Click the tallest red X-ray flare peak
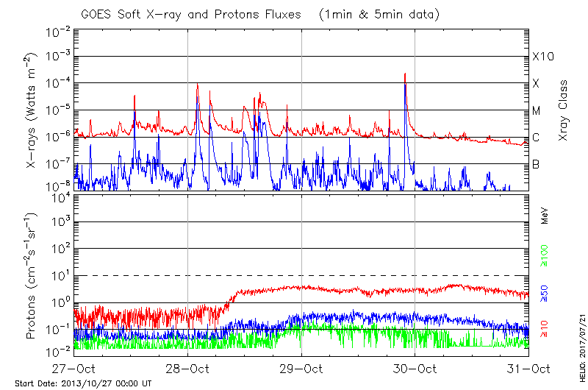This screenshot has width=588, height=390. coord(405,74)
